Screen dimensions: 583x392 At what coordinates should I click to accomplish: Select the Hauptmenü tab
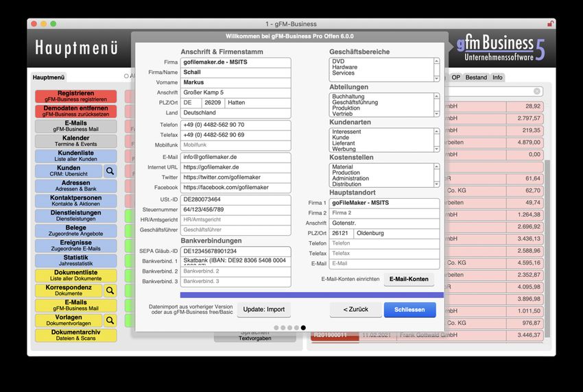48,77
